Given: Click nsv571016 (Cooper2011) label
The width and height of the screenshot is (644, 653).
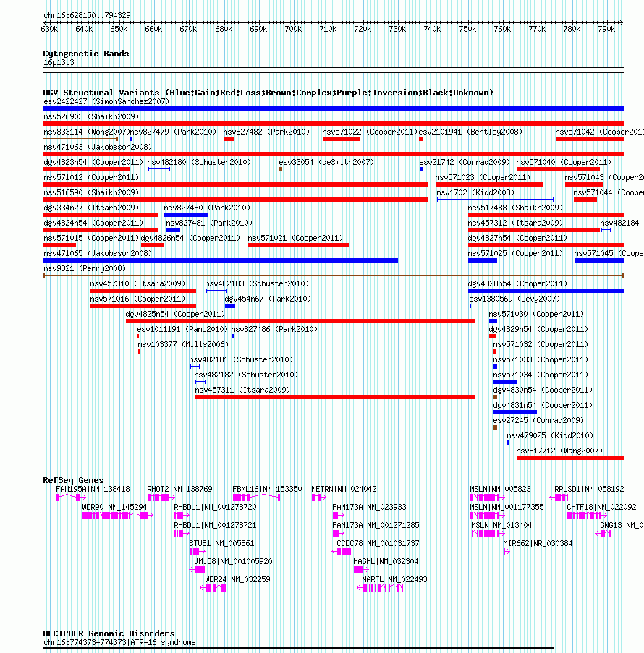Looking at the screenshot, I should (137, 299).
